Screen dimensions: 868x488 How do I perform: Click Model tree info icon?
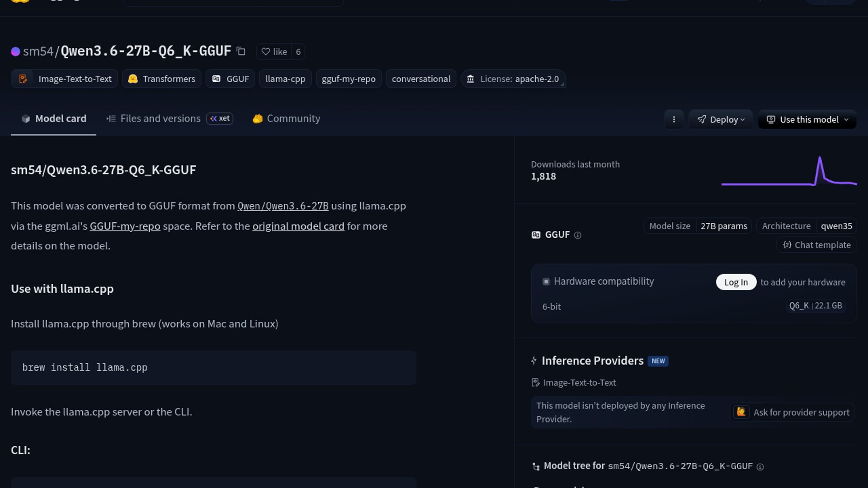click(760, 467)
